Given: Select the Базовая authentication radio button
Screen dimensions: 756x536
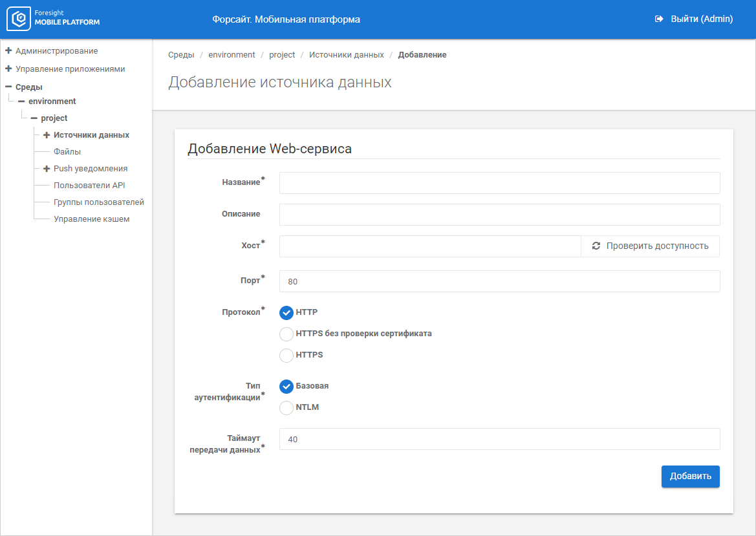Looking at the screenshot, I should [286, 387].
